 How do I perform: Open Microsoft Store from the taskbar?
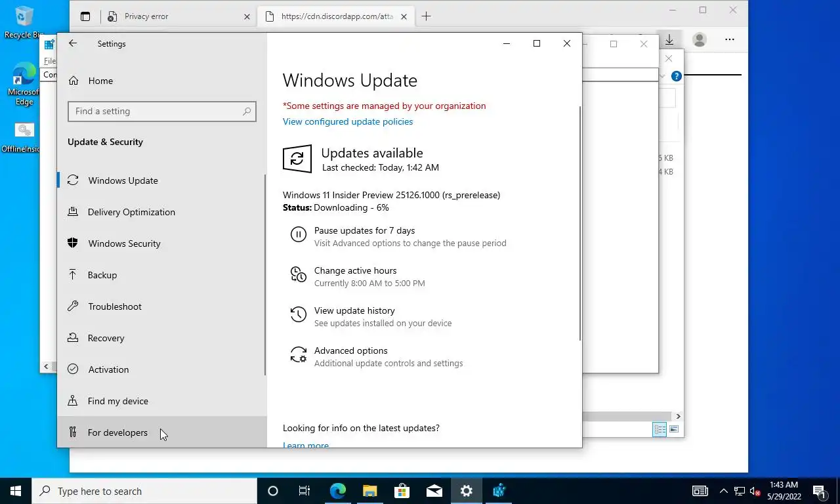click(402, 491)
